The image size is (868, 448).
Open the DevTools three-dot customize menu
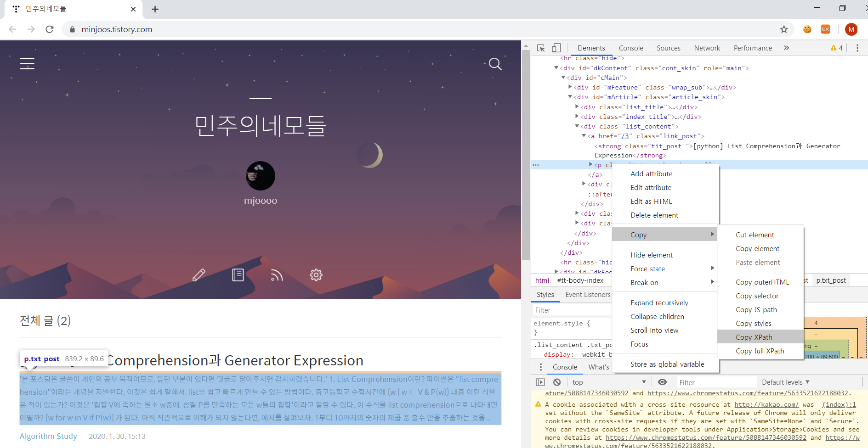[x=857, y=48]
